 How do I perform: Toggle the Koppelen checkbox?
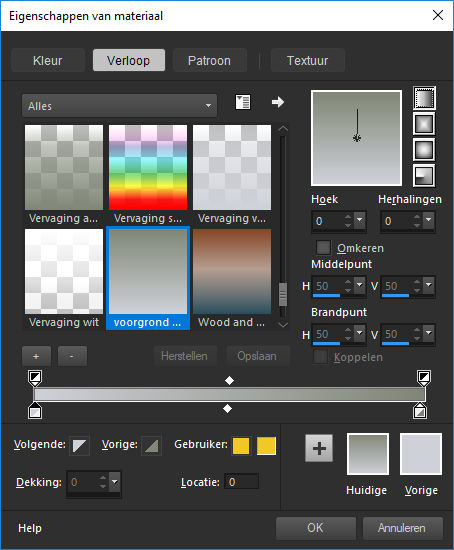320,357
